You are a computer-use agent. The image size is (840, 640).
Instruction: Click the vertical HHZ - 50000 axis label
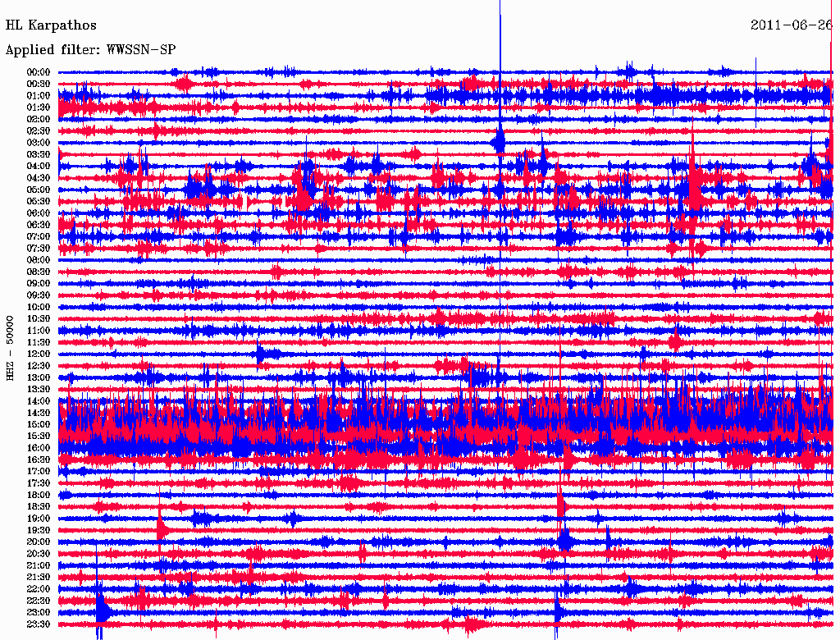pos(10,348)
